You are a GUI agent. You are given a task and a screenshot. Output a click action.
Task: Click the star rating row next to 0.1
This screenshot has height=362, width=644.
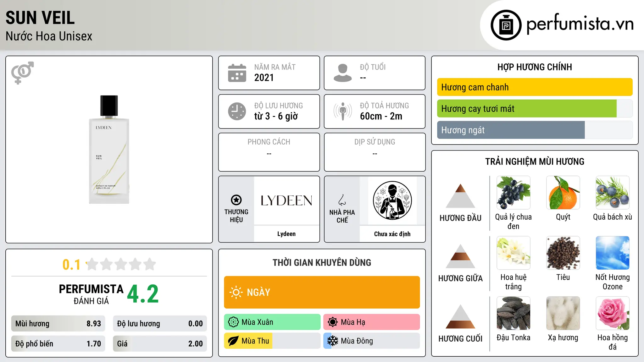click(121, 264)
